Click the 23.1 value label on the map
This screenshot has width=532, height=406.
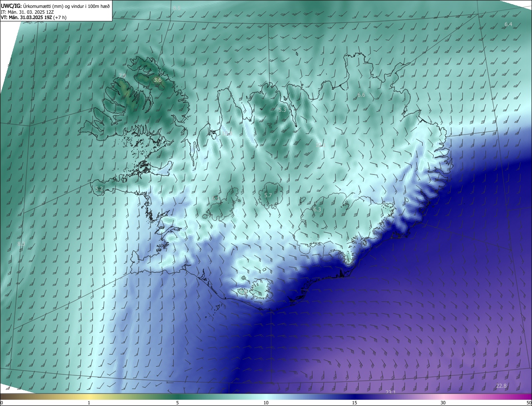coord(391,392)
